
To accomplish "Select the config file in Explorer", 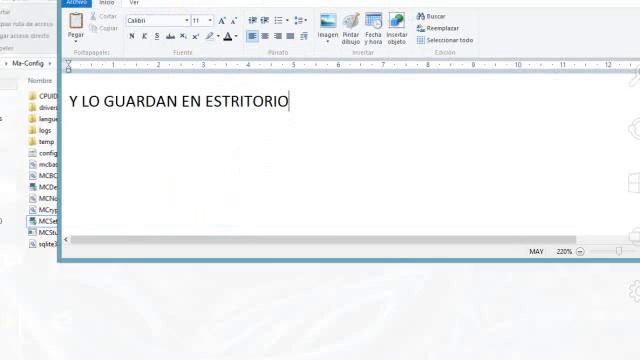I will [x=43, y=153].
